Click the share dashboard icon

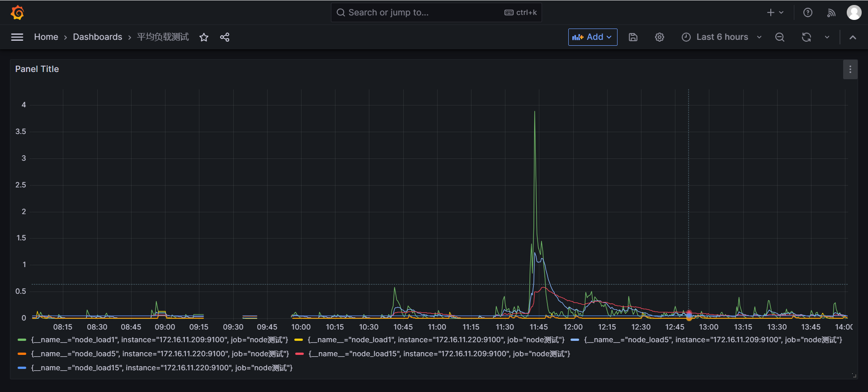coord(225,37)
